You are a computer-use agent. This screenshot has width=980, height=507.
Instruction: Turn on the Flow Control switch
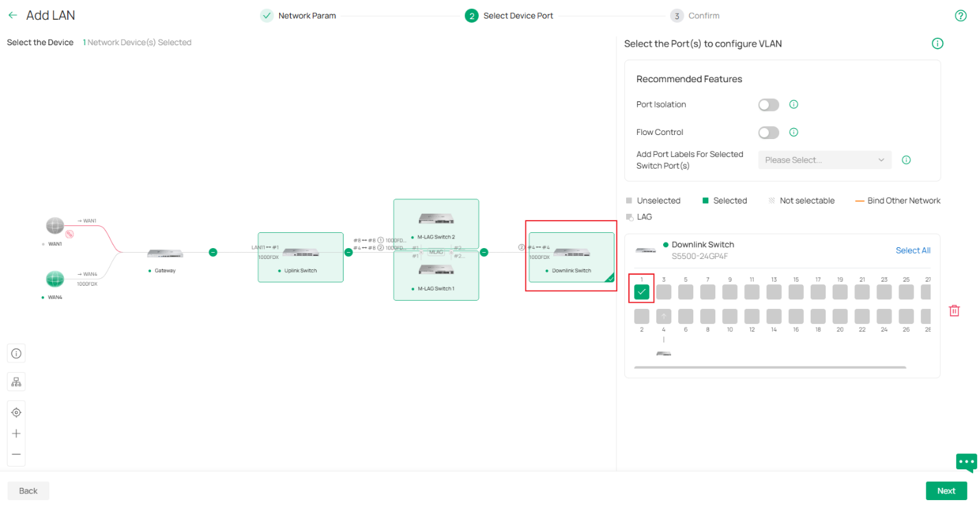tap(768, 132)
